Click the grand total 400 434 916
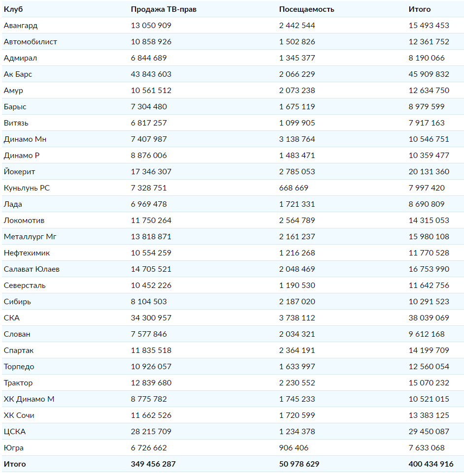This screenshot has width=464, height=476. pos(431,464)
